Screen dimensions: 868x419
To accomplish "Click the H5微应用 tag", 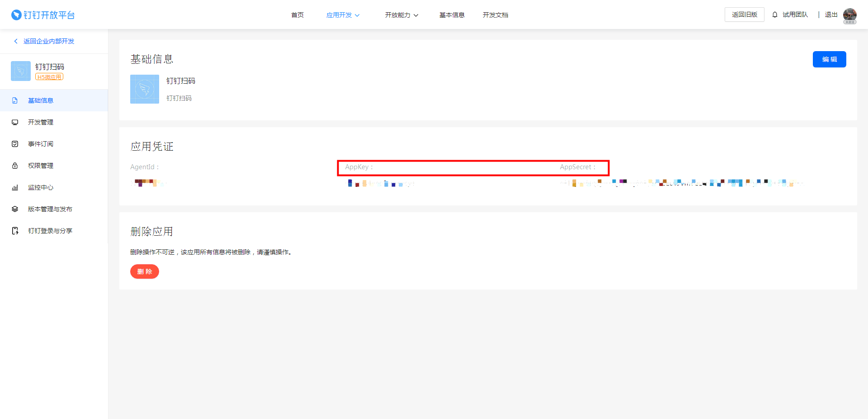I will click(x=49, y=77).
